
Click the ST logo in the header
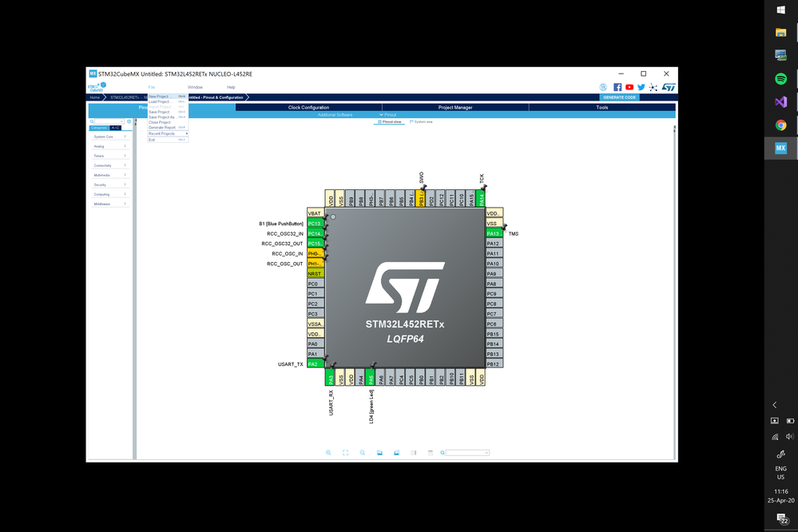click(x=669, y=87)
